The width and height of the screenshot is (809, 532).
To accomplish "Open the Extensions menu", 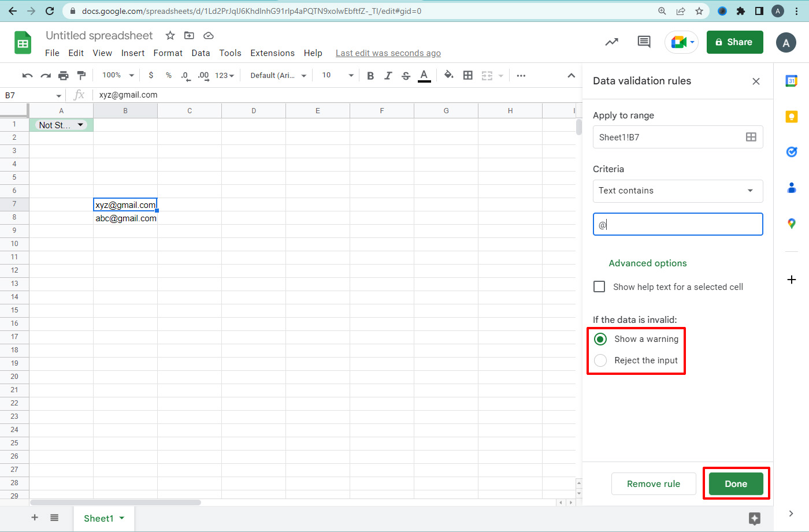I will 272,53.
